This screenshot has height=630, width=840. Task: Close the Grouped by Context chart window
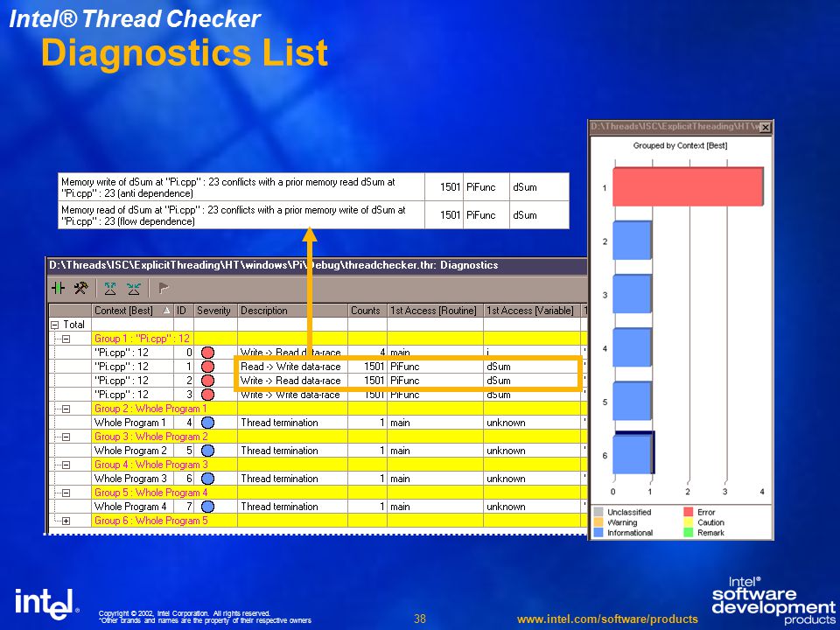click(x=766, y=127)
